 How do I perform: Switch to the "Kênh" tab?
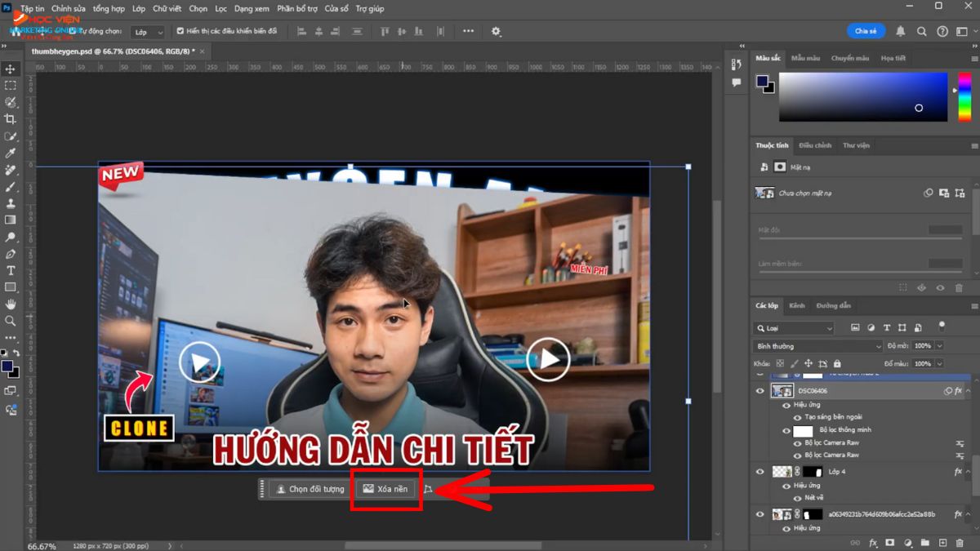(797, 305)
